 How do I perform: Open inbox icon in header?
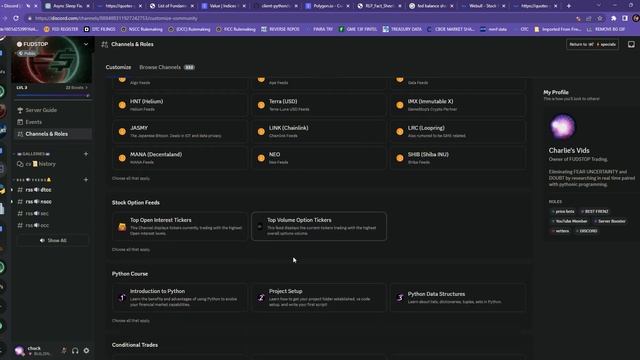pos(631,44)
